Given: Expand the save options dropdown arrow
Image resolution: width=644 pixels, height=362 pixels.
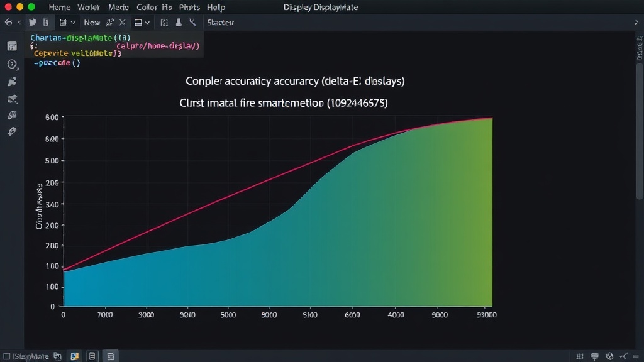Looking at the screenshot, I should 73,23.
